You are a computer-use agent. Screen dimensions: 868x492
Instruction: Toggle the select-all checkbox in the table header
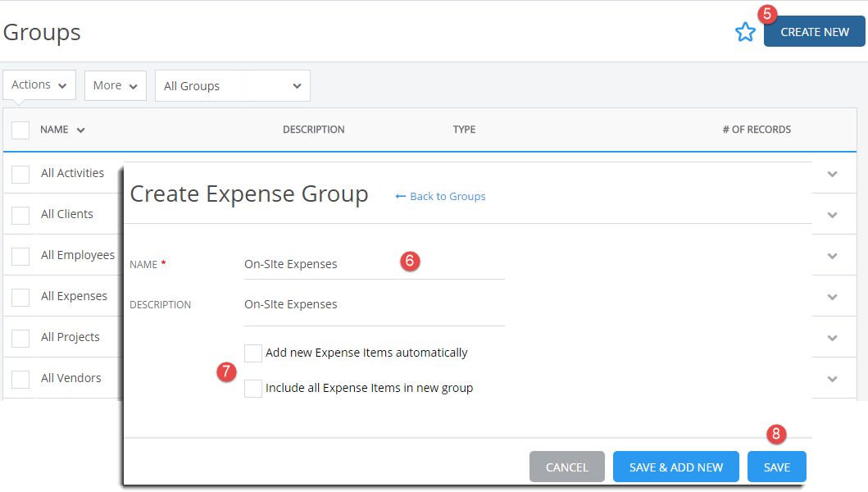tap(20, 129)
